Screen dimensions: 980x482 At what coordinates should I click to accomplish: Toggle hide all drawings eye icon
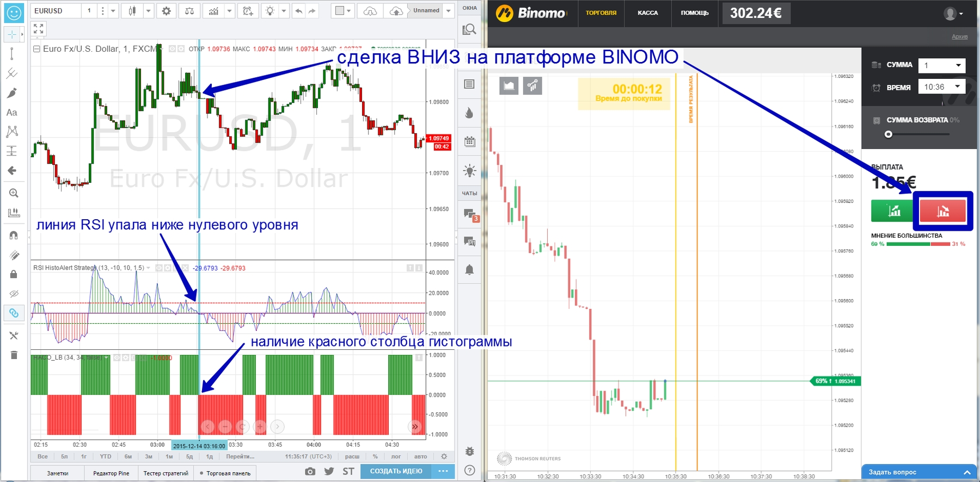(x=14, y=294)
